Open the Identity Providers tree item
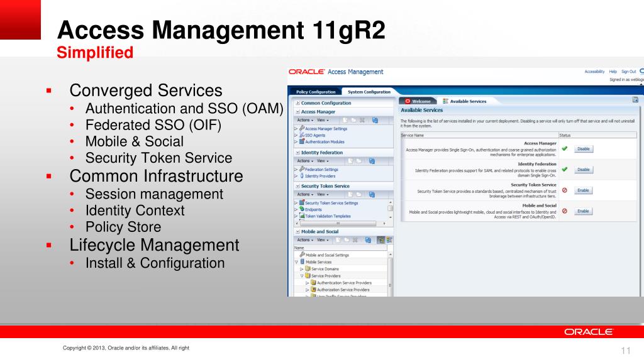 click(320, 176)
